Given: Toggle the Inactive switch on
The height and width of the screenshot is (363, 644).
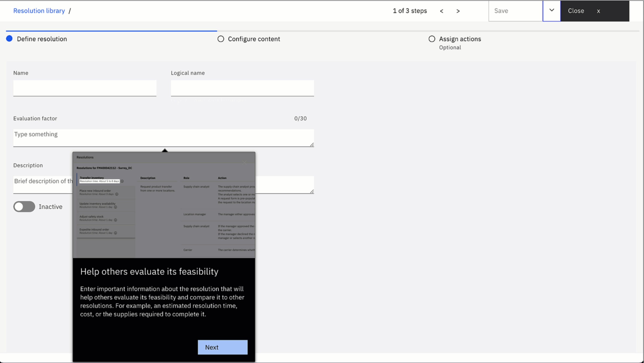Looking at the screenshot, I should pos(24,207).
